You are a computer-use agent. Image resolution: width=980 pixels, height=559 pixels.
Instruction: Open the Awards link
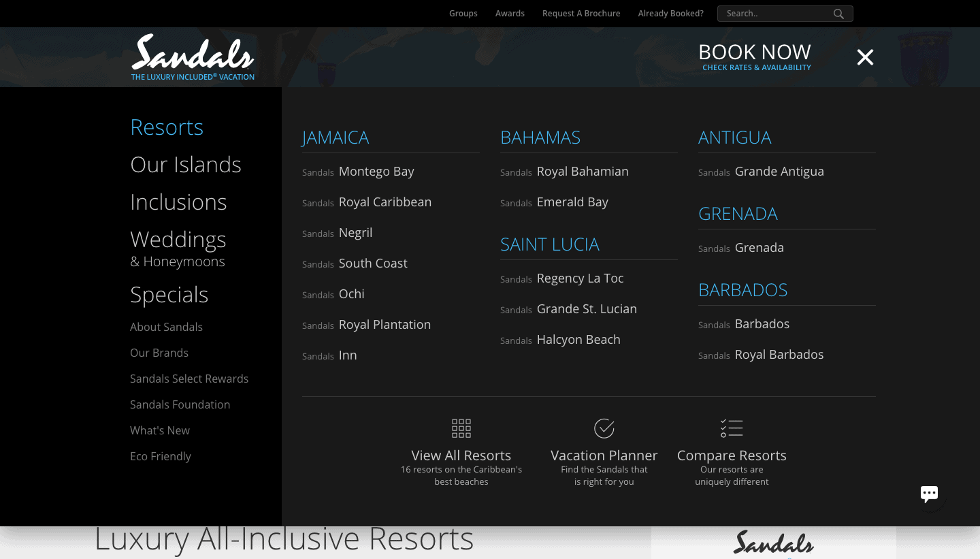click(x=510, y=14)
